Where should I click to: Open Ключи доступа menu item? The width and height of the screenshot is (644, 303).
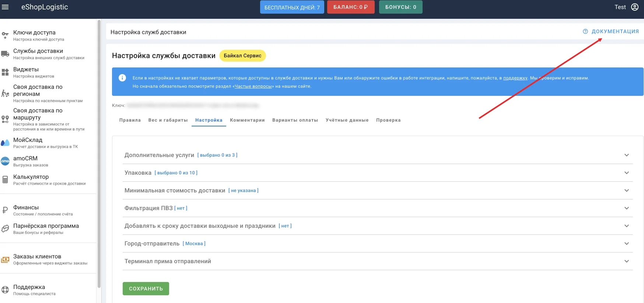48,35
